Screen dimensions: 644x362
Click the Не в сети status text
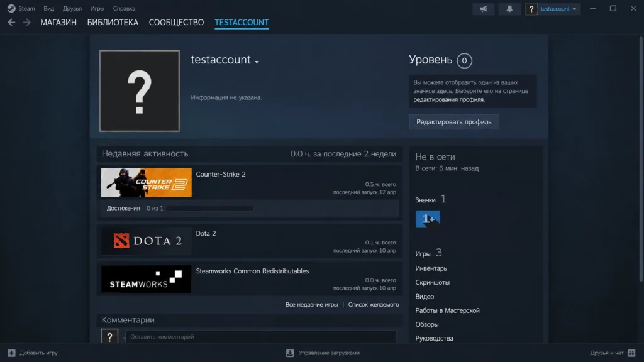pos(435,156)
